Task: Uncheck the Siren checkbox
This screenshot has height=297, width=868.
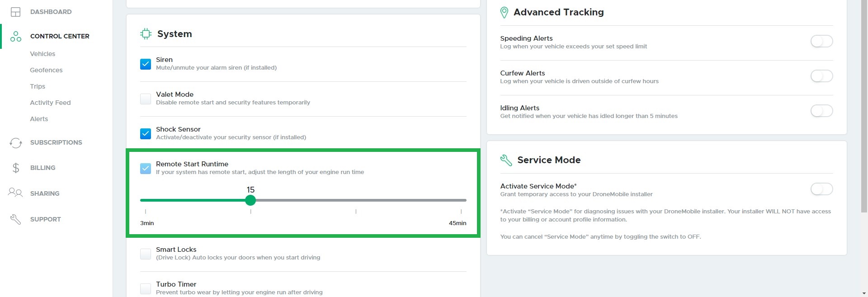Action: point(146,64)
